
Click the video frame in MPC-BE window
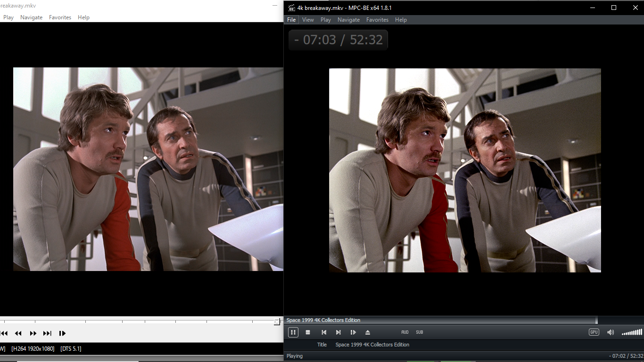pyautogui.click(x=465, y=170)
